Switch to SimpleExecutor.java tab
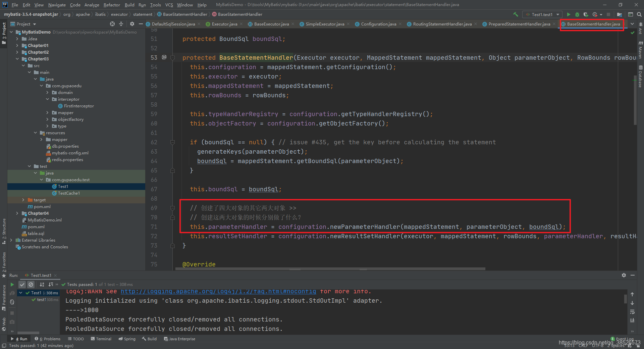The width and height of the screenshot is (644, 349). tap(325, 24)
